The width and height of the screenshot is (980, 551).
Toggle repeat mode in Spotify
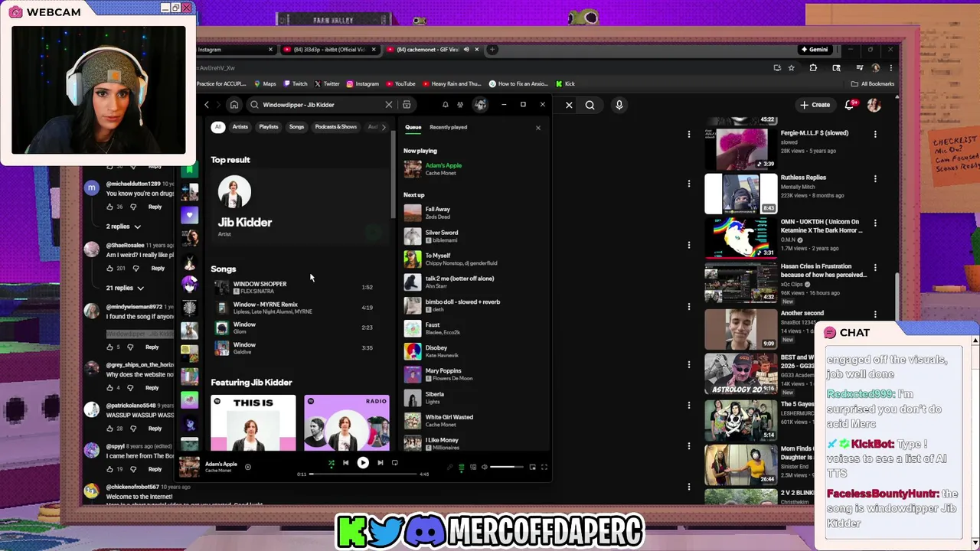pyautogui.click(x=394, y=463)
